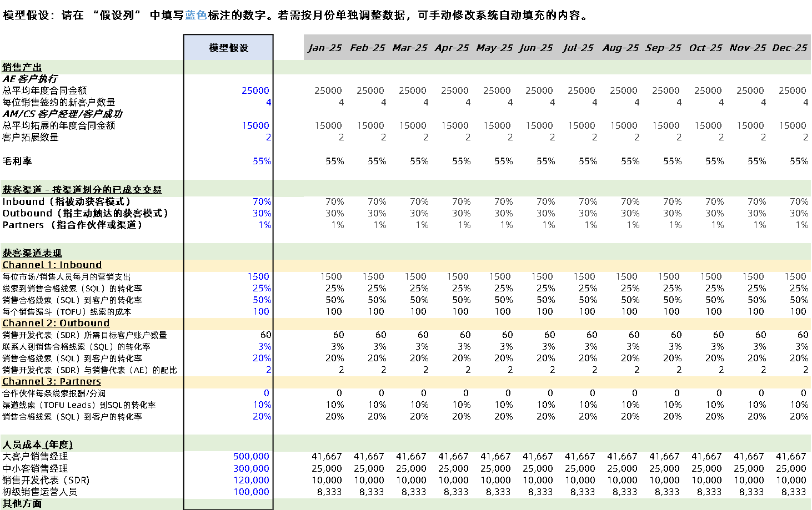Select the Jul-25 1500 marketing spend cell
Viewport: 812px width, 510px height.
pos(584,276)
